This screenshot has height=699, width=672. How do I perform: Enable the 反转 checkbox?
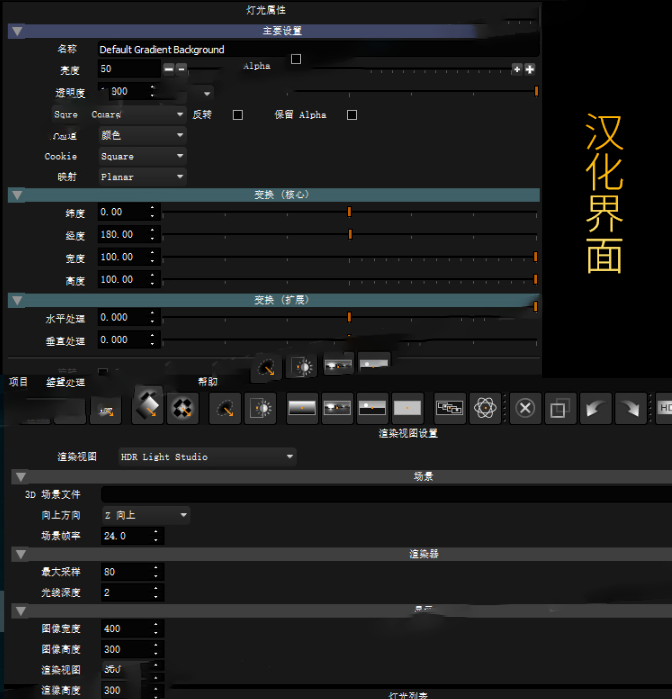point(238,115)
